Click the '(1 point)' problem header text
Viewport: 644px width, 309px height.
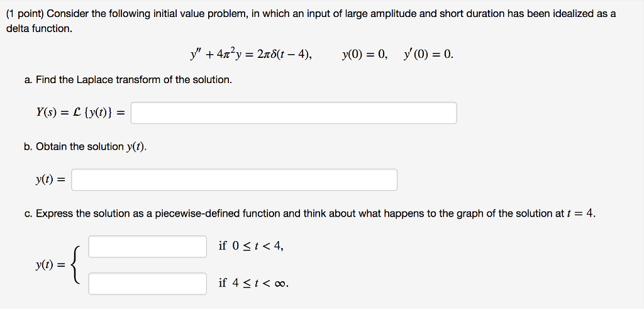pos(25,14)
